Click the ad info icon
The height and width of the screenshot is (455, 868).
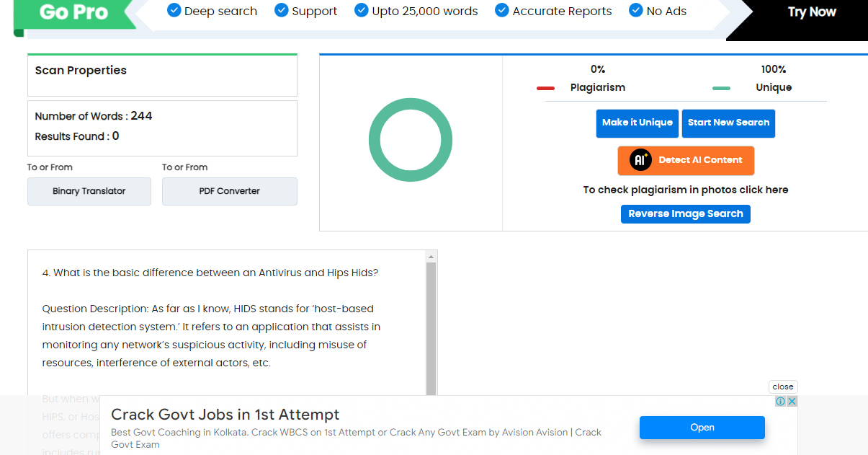tap(780, 402)
